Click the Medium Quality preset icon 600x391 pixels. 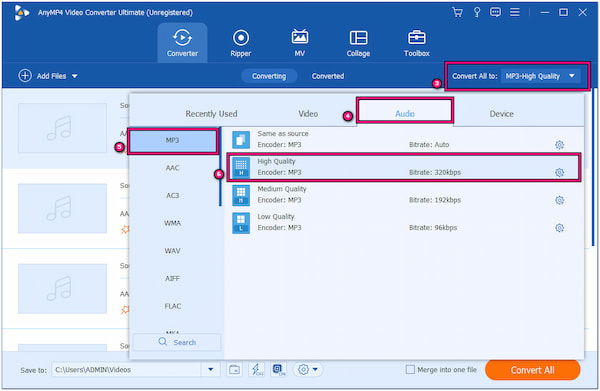tap(241, 195)
